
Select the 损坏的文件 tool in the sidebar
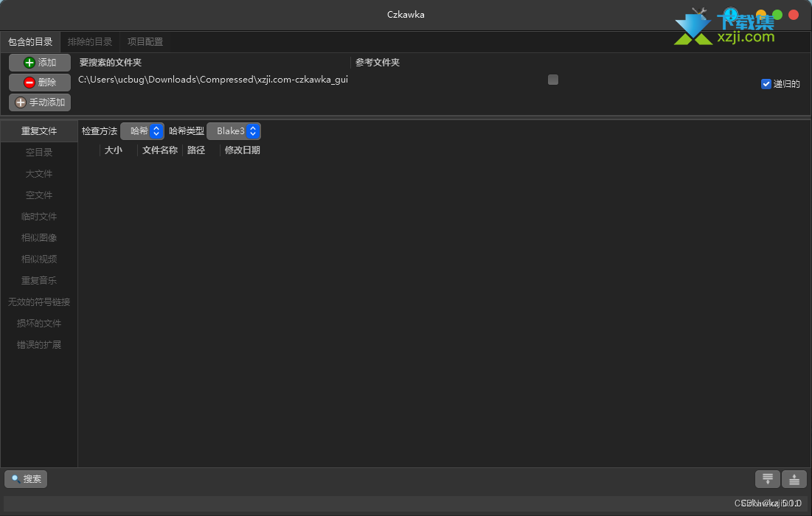(x=39, y=323)
